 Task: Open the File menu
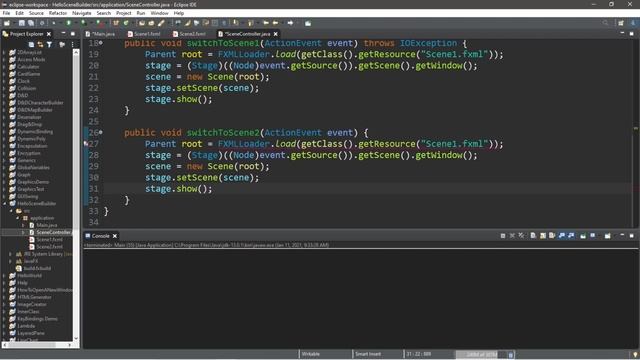coord(7,13)
